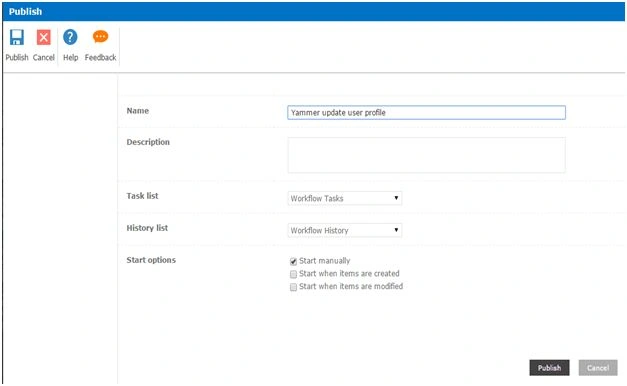This screenshot has height=386, width=627.
Task: Click the dark Publish button at bottom
Action: pyautogui.click(x=549, y=368)
